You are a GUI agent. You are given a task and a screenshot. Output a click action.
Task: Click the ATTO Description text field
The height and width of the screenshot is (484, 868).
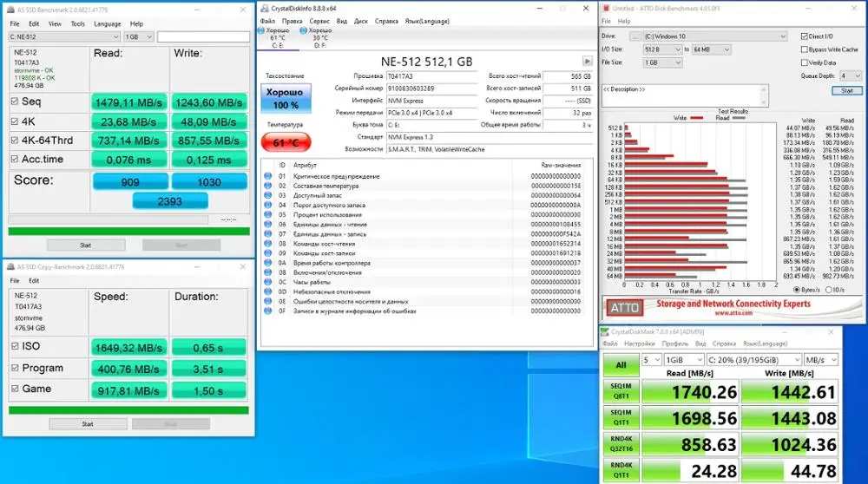pyautogui.click(x=681, y=95)
